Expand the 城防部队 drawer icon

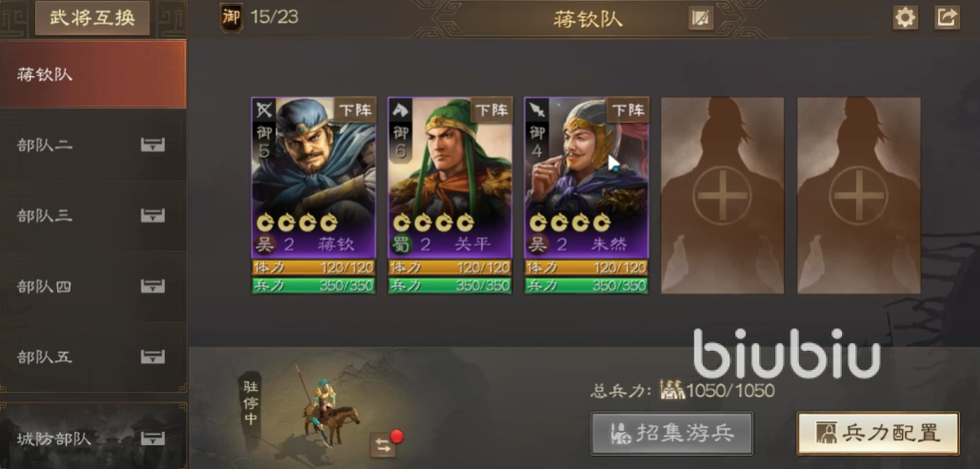point(152,439)
